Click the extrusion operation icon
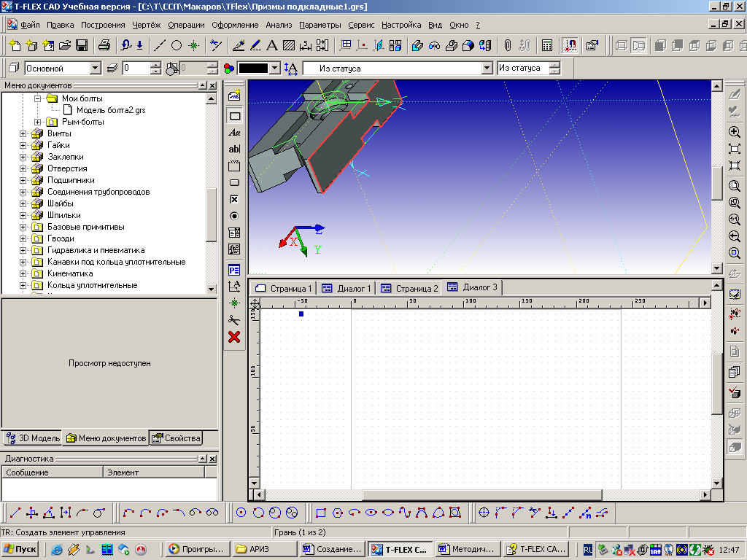 click(x=417, y=45)
